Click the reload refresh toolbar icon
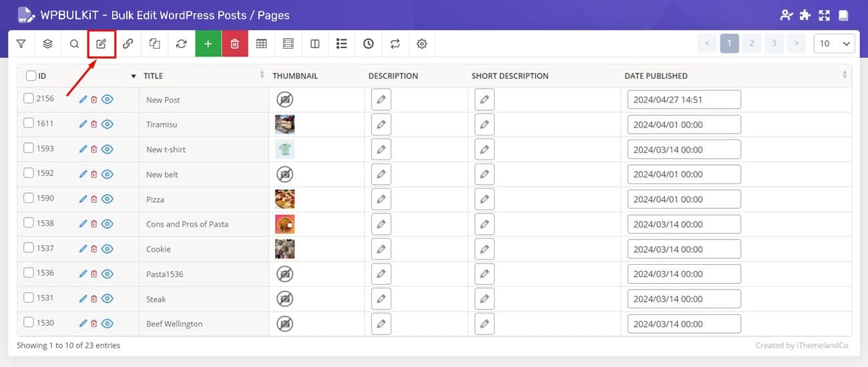Viewport: 868px width, 367px height. (x=182, y=44)
